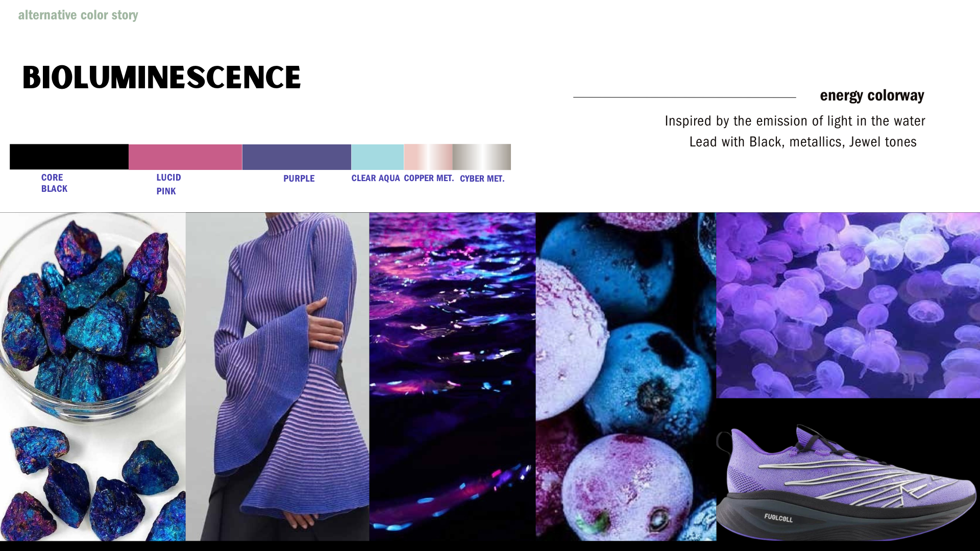Choose the Clear Aqua color swatch
This screenshot has height=551, width=980.
pos(377,157)
